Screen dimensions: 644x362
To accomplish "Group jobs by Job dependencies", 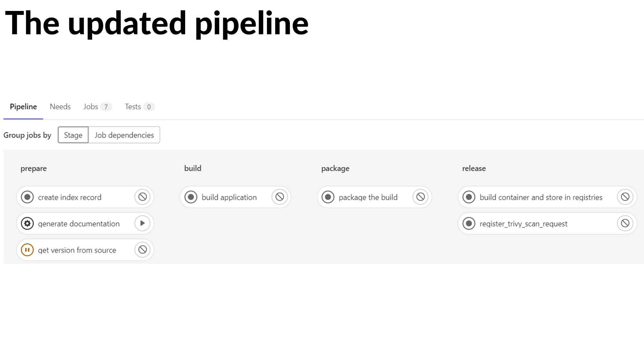I will point(124,135).
